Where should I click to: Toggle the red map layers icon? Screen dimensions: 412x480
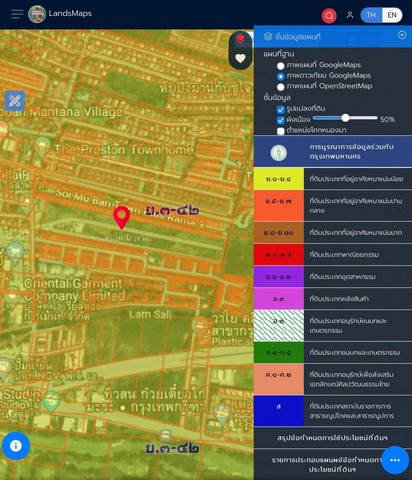[x=240, y=40]
